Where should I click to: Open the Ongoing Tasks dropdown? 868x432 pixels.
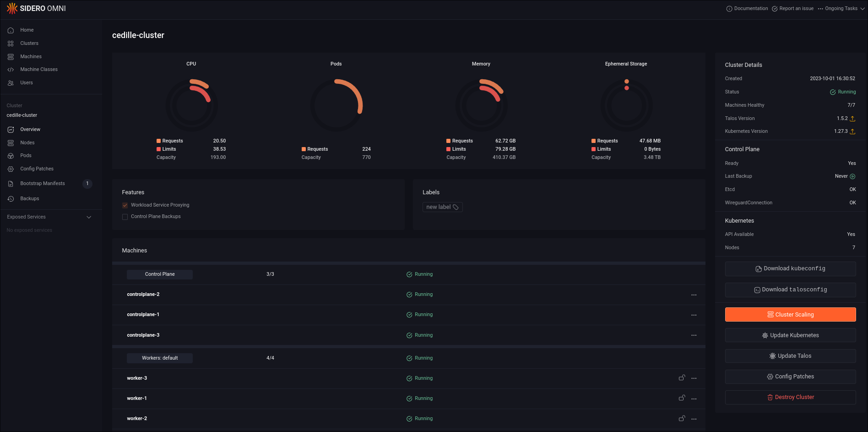841,8
